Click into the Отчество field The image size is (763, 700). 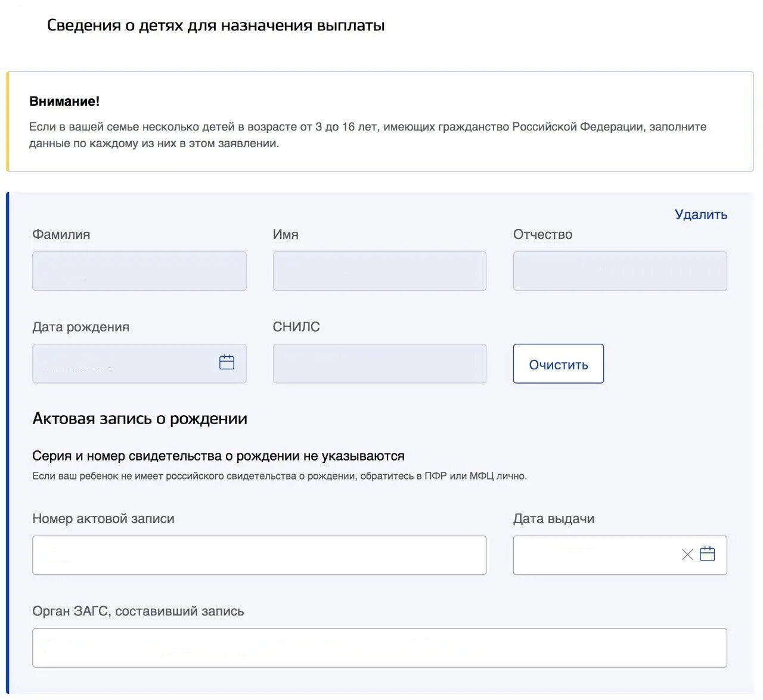pyautogui.click(x=619, y=271)
